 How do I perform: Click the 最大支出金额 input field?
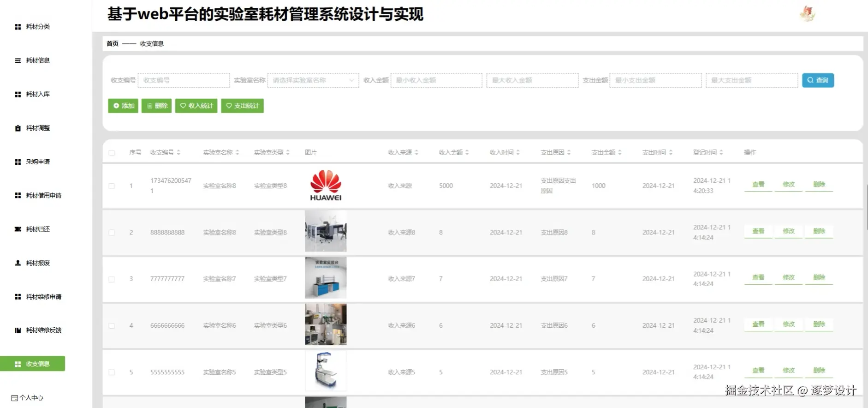pos(752,80)
